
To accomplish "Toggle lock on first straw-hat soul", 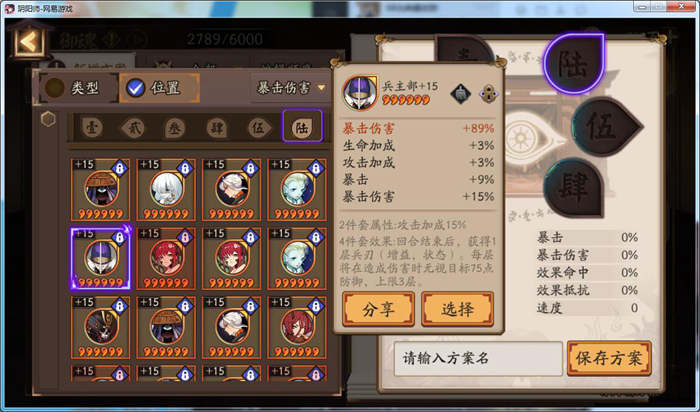I will (119, 168).
